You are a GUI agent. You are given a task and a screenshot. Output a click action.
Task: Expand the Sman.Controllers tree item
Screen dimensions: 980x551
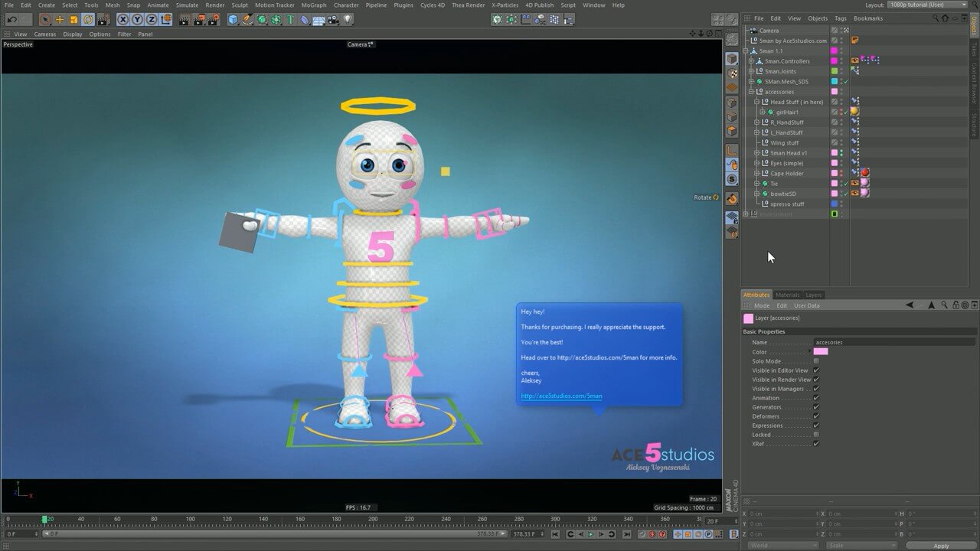pyautogui.click(x=751, y=61)
